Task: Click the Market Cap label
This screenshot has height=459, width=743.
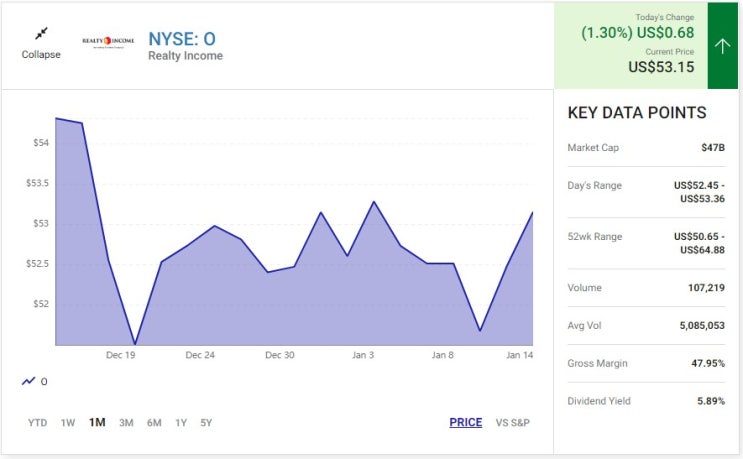Action: 593,147
